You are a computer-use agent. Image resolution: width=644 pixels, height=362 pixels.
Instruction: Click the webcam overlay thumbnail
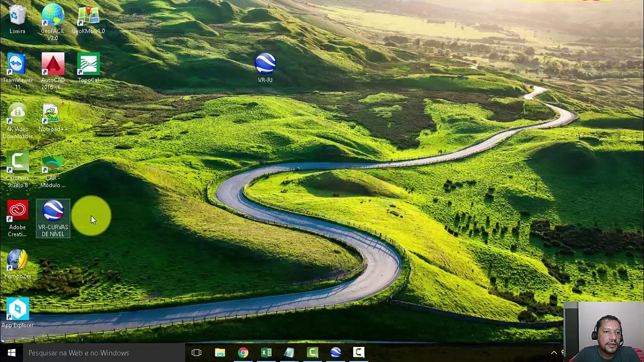point(604,332)
